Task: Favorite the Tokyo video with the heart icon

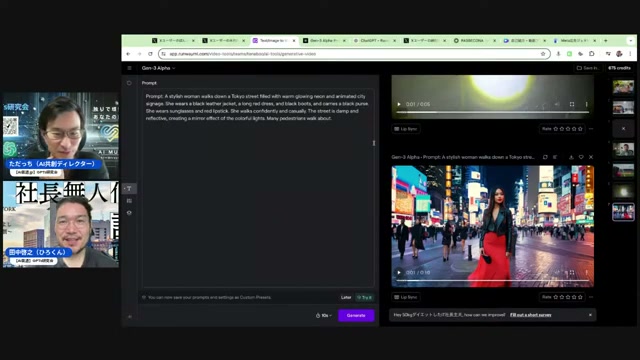Action: coord(581,157)
